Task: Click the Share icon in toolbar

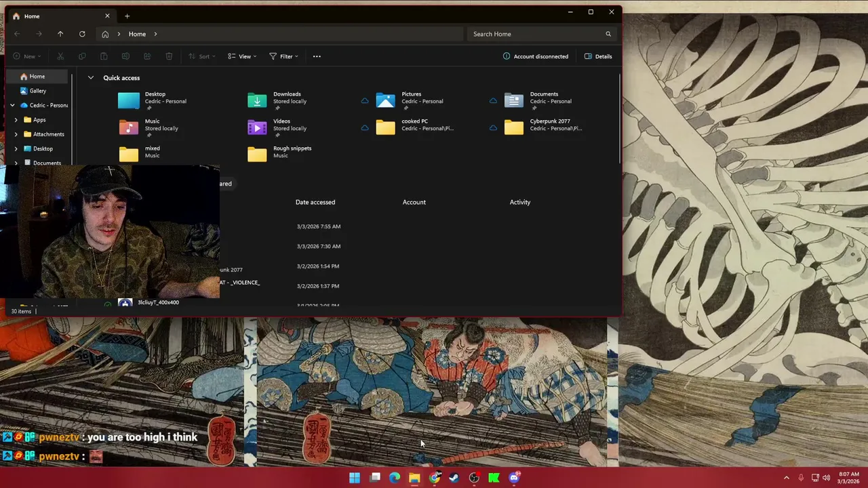Action: tap(147, 56)
